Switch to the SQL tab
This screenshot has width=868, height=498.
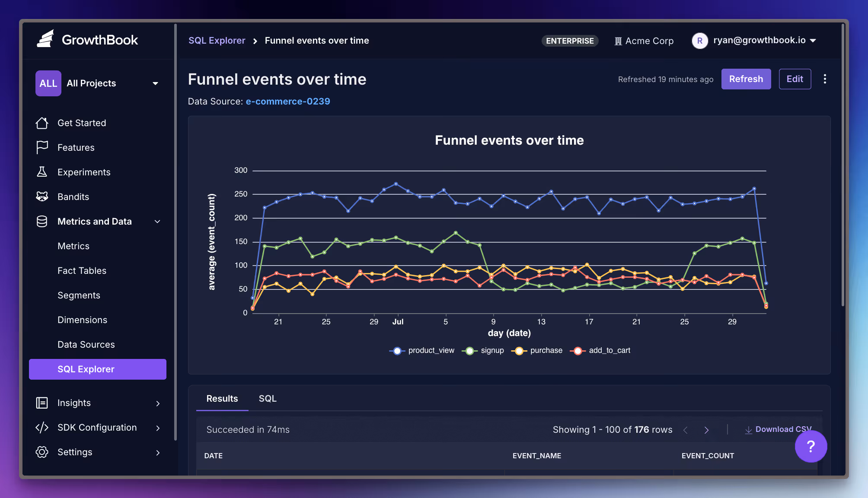point(268,399)
